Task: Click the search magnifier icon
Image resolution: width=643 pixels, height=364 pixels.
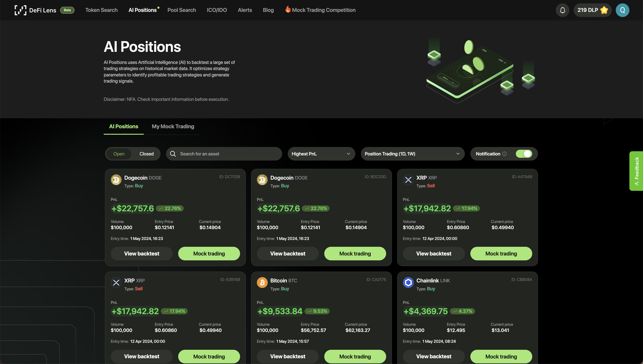Action: tap(173, 154)
